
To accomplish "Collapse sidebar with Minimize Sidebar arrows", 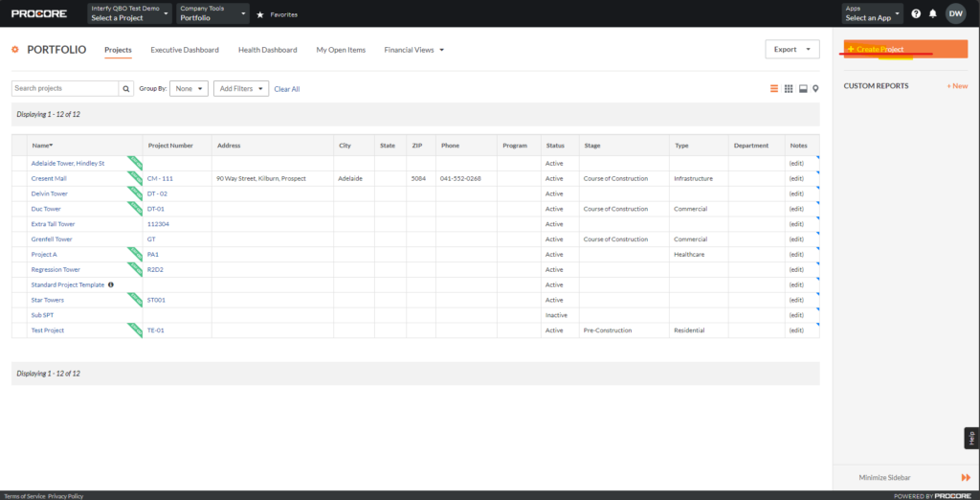I will coord(966,477).
